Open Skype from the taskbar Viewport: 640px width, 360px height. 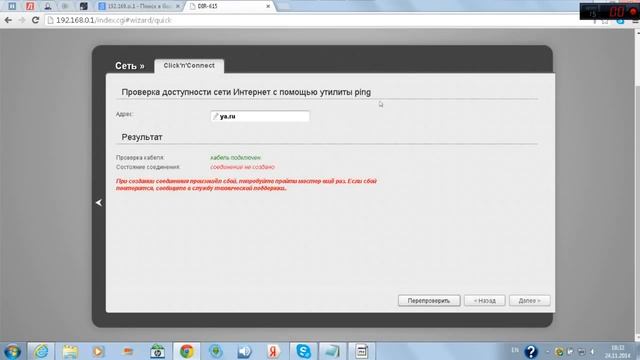click(303, 351)
